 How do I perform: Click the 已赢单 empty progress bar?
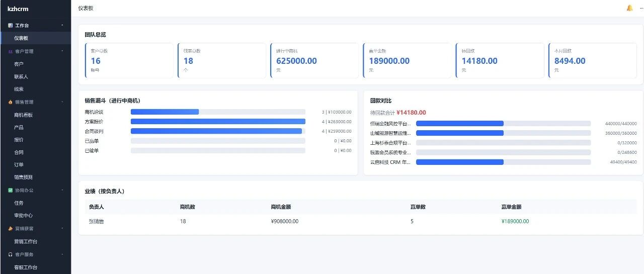coord(218,141)
